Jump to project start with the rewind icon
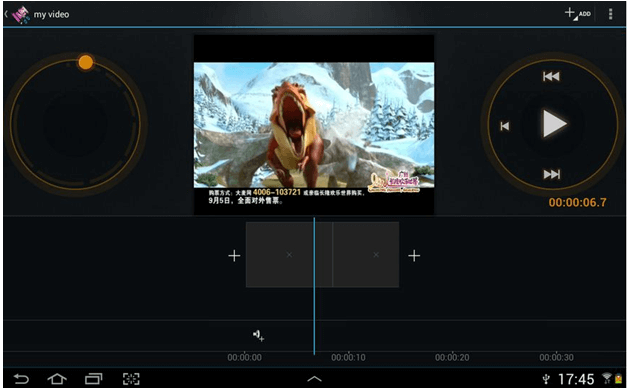628x391 pixels. (551, 76)
